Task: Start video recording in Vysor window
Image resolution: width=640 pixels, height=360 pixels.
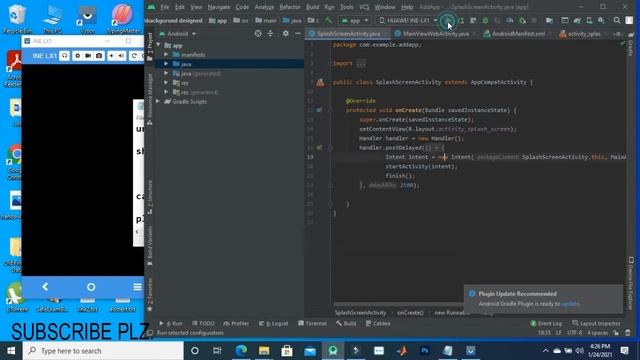Action: point(88,56)
